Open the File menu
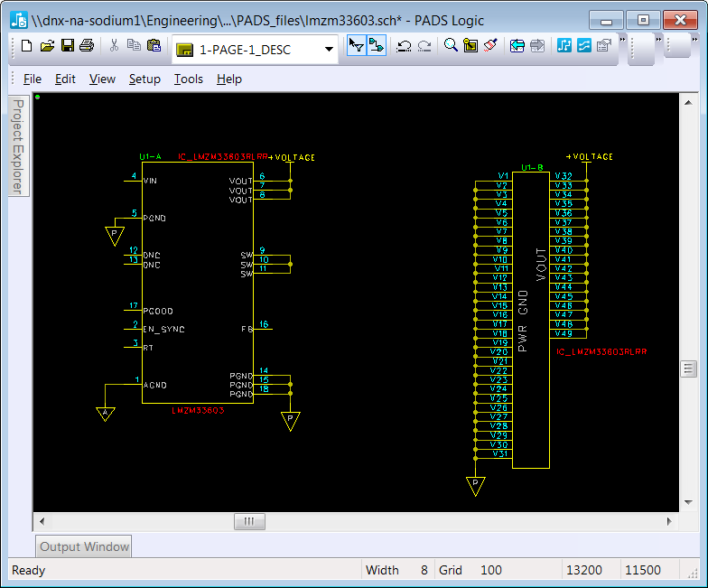 33,79
